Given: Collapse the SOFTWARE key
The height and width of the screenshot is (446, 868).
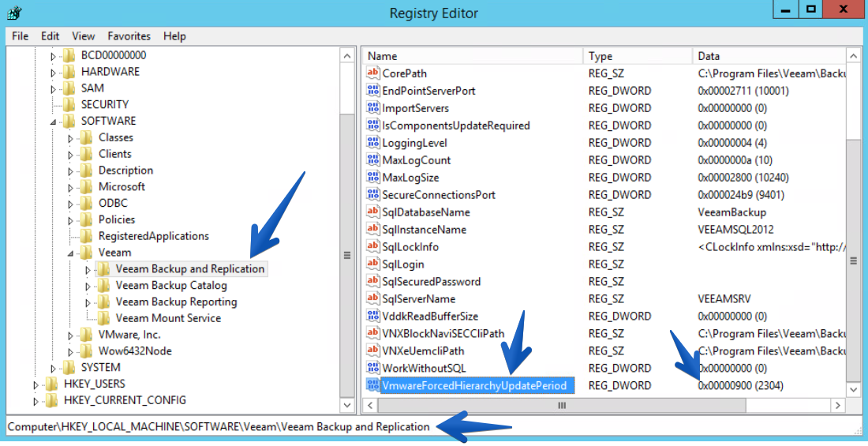Looking at the screenshot, I should [x=53, y=122].
